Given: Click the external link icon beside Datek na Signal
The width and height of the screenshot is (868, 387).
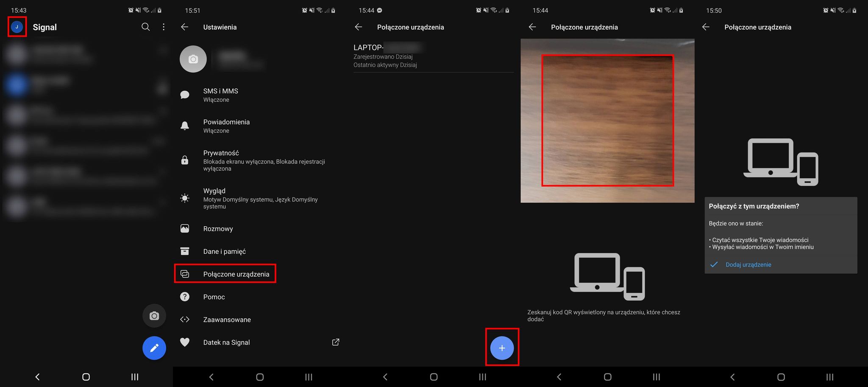Looking at the screenshot, I should click(336, 342).
